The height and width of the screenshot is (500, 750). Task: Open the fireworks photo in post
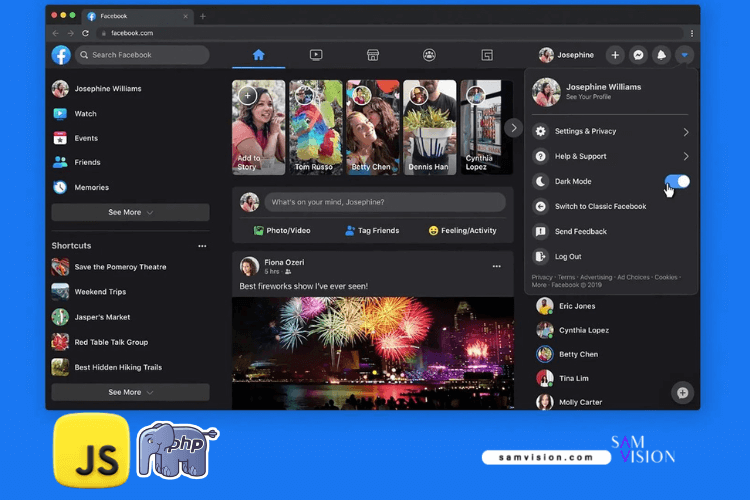(373, 353)
